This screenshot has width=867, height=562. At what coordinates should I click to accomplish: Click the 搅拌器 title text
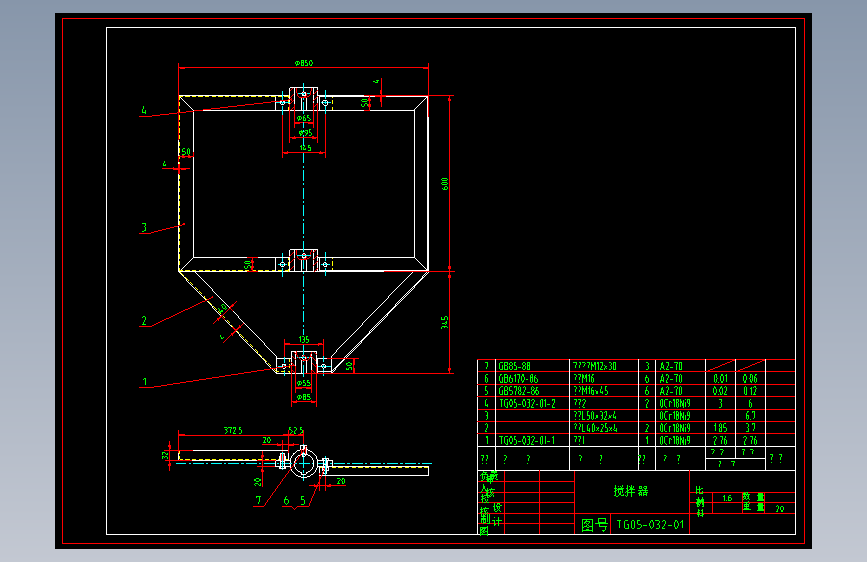pyautogui.click(x=631, y=491)
